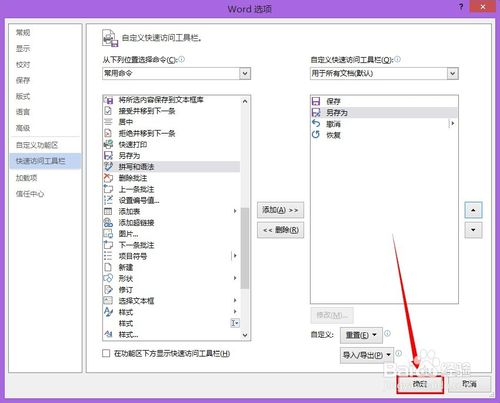This screenshot has height=403, width=500.
Task: Select the 快速访问工具栏 sidebar category
Action: (x=45, y=161)
